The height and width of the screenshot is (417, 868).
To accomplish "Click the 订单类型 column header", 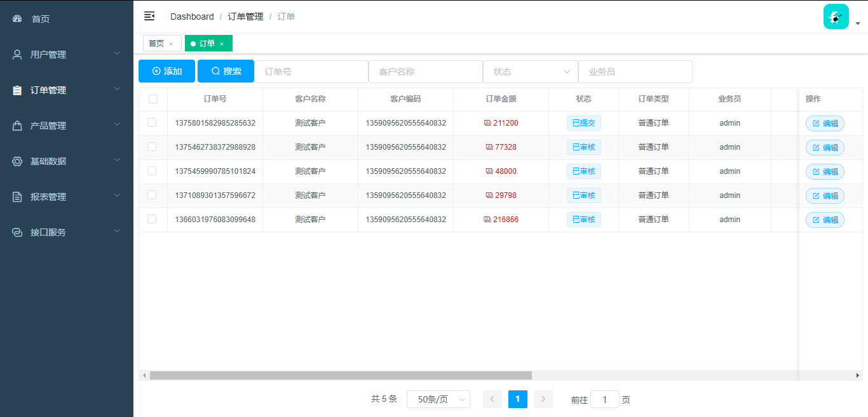I will point(653,99).
